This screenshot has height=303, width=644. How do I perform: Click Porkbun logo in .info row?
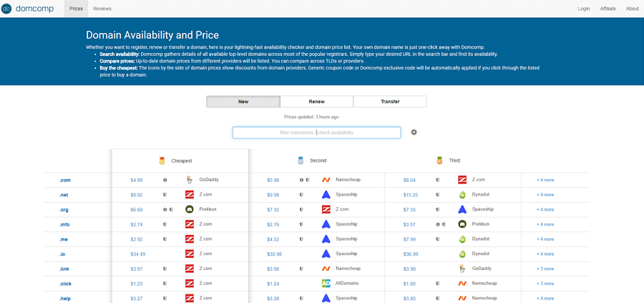(x=462, y=224)
